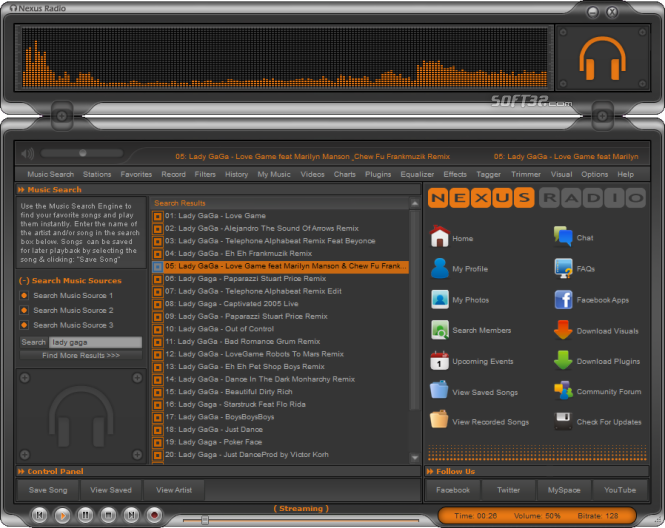Screen dimensions: 665x528
Task: Click the spectrum visualizer display
Action: tap(284, 58)
